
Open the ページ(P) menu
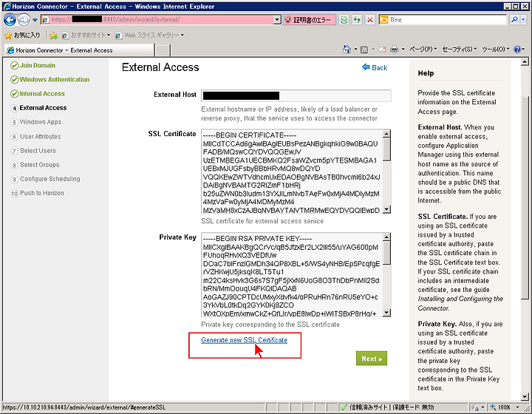tap(423, 50)
